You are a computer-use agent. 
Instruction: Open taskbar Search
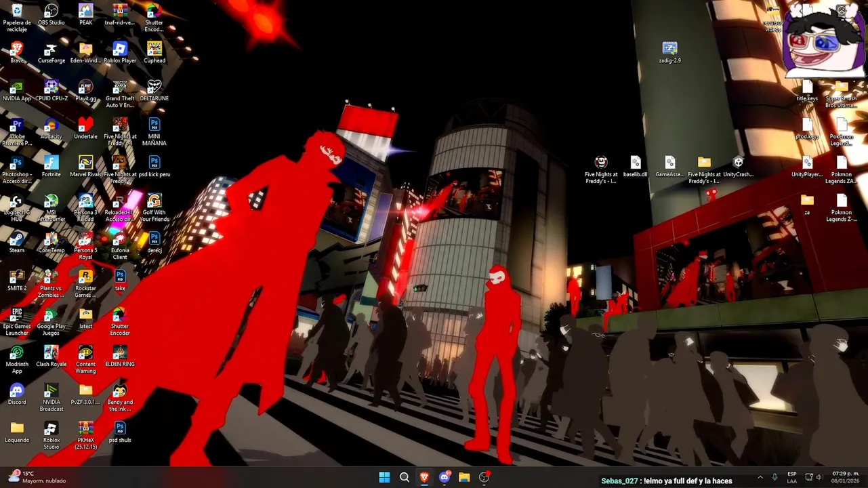405,477
